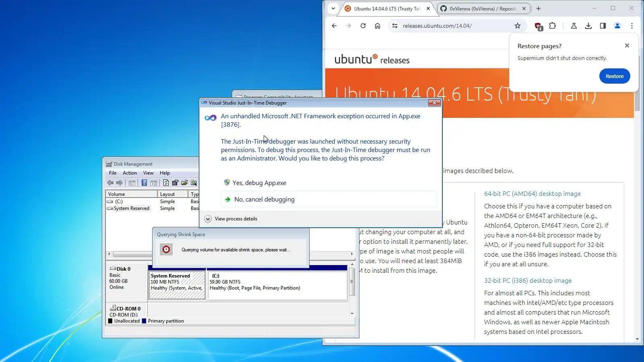Open the Extensions puzzle menu
Viewport: 644px width, 362px height.
click(553, 26)
